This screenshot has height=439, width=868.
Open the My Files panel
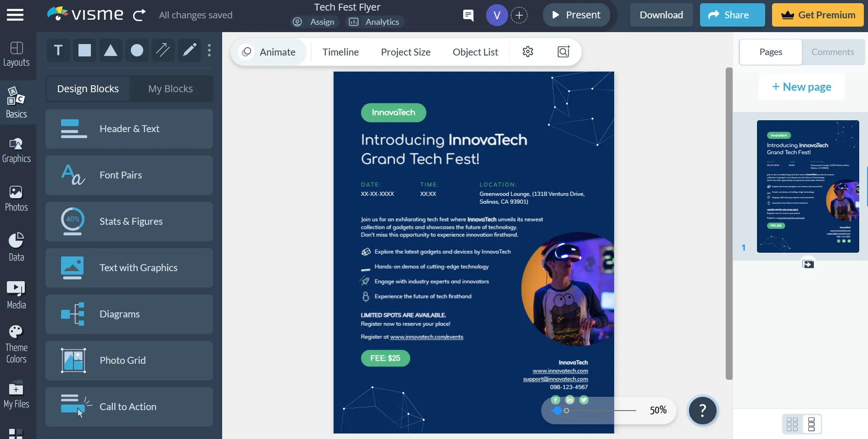click(x=17, y=394)
